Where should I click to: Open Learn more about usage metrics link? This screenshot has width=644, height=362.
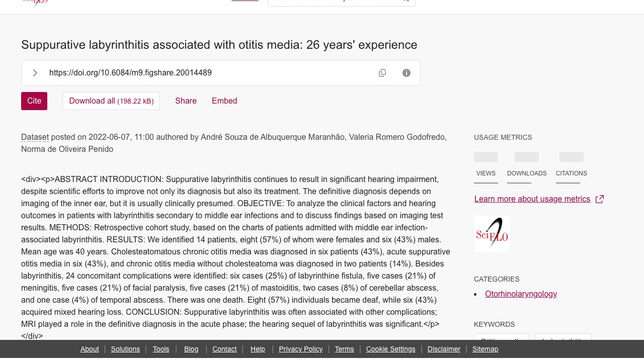pos(532,199)
